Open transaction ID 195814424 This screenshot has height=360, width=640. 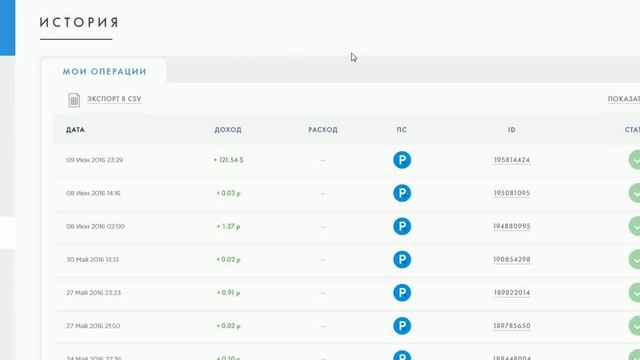click(x=512, y=160)
